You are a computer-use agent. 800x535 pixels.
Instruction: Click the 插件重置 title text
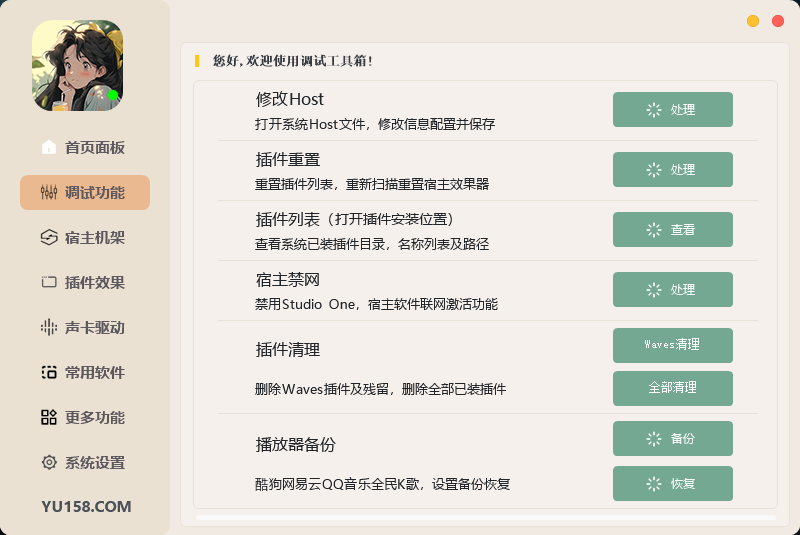(288, 160)
